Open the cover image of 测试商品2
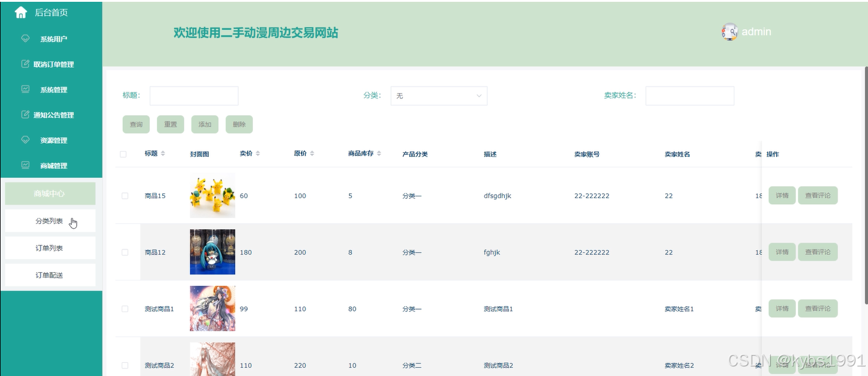 [x=212, y=359]
